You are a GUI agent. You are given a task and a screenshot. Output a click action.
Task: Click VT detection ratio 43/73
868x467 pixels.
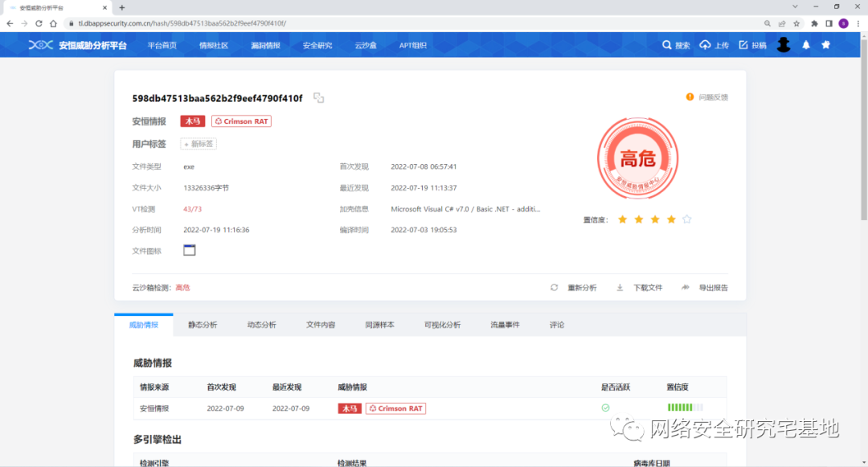[192, 209]
